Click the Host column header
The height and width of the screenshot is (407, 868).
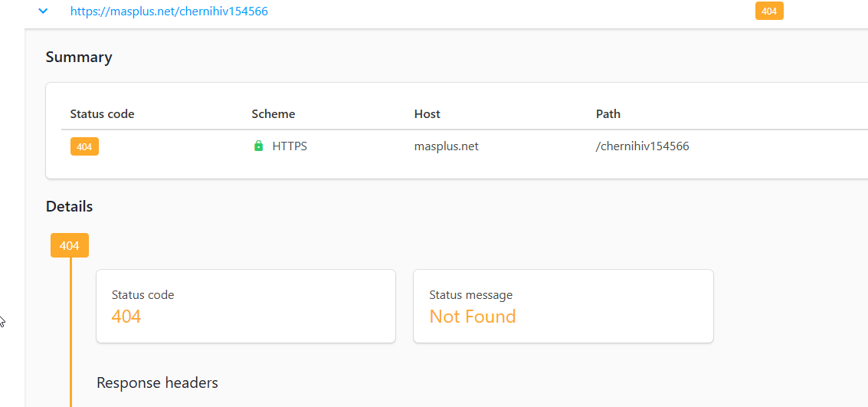point(427,114)
